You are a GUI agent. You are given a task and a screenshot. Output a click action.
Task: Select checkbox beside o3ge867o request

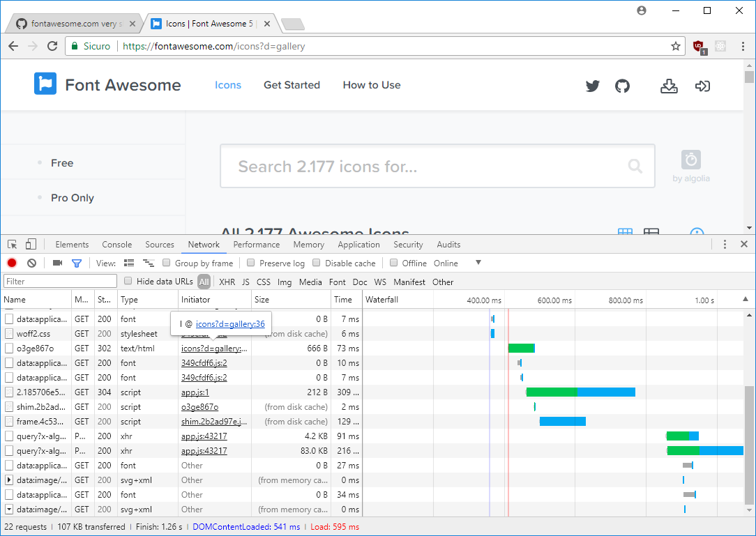pos(9,348)
